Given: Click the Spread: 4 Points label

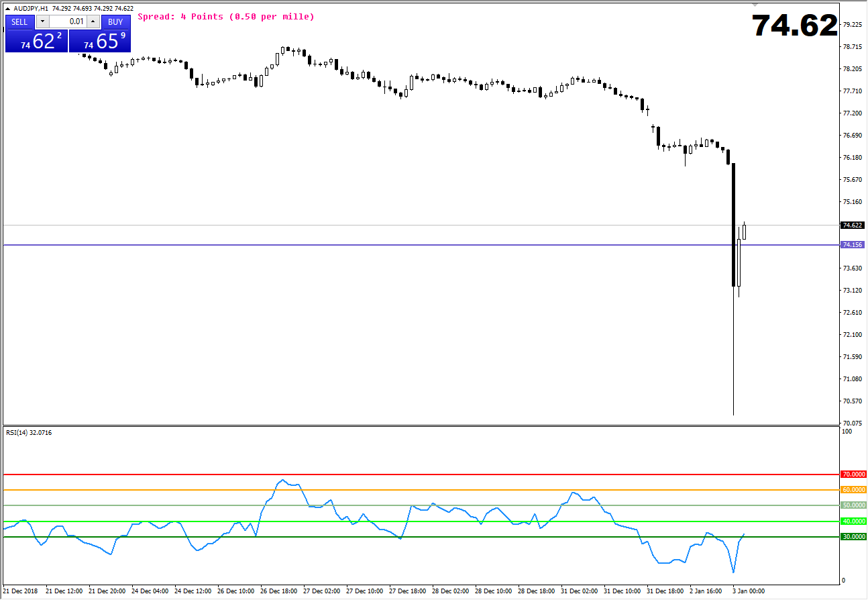Looking at the screenshot, I should click(225, 16).
